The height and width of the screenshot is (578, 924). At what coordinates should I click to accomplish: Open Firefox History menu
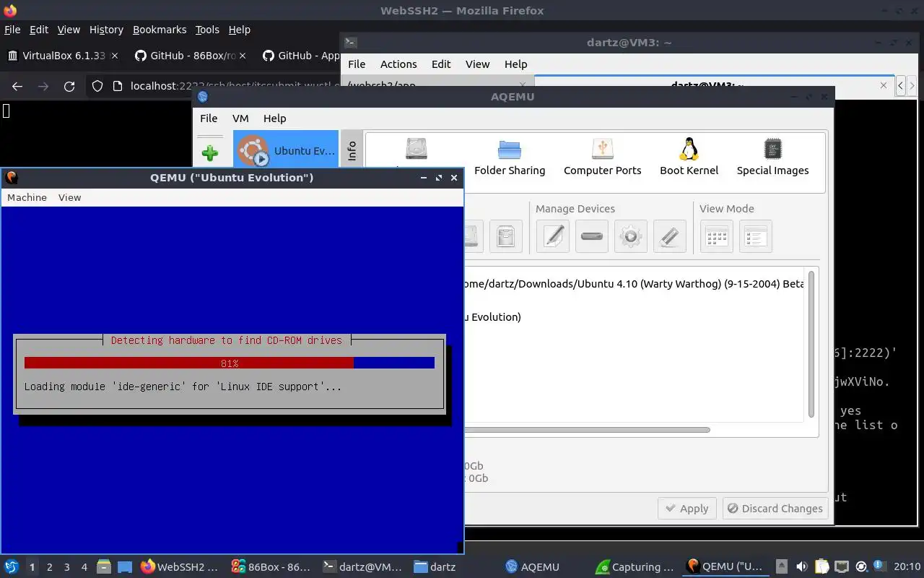[x=106, y=30]
